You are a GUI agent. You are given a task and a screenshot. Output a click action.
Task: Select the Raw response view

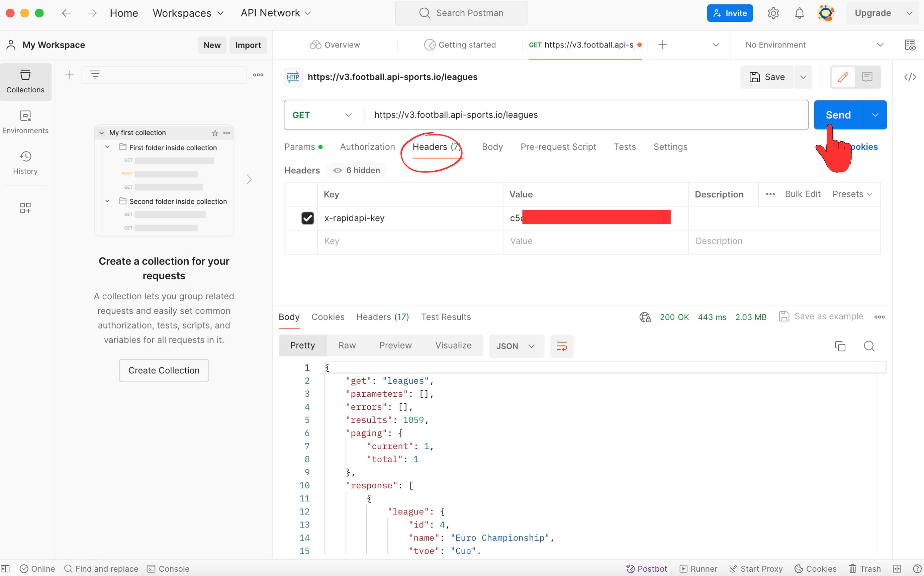(x=347, y=346)
